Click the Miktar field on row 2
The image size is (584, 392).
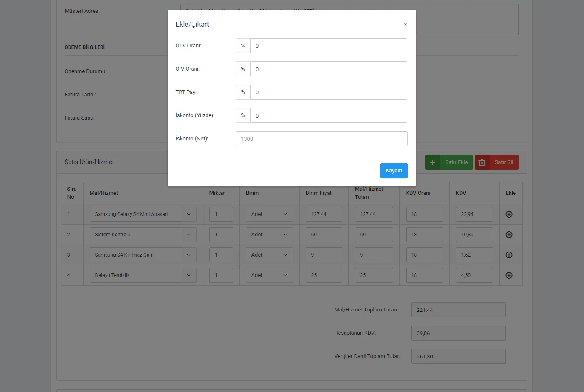(221, 235)
